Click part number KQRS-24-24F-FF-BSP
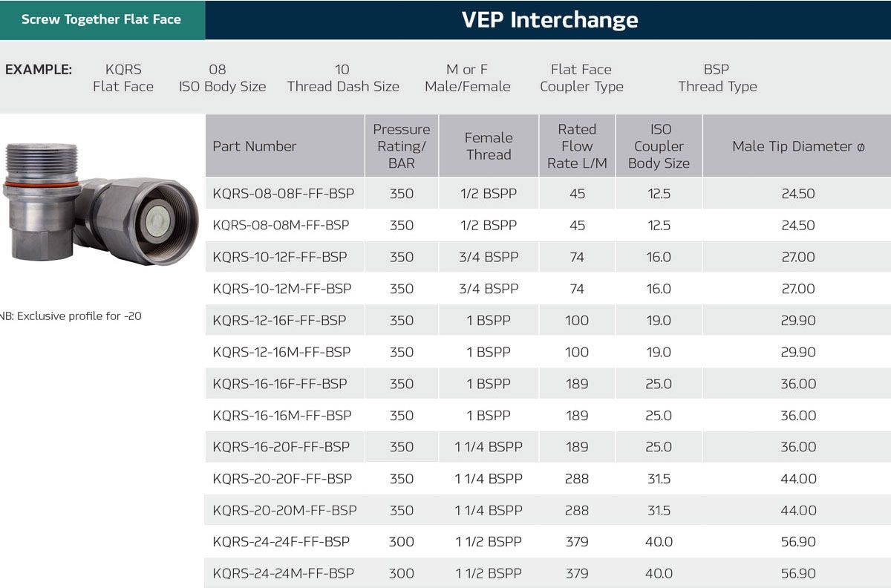 [281, 542]
